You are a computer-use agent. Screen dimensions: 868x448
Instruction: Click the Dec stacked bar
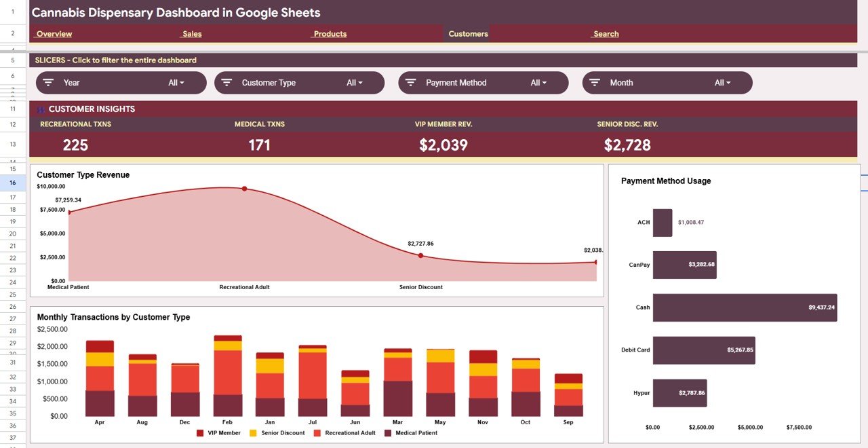pyautogui.click(x=185, y=390)
